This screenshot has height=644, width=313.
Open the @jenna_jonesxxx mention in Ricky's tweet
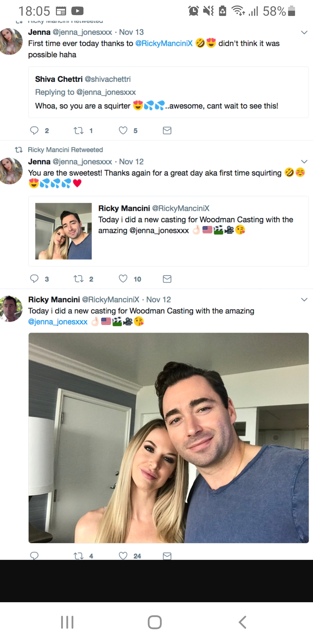(x=58, y=322)
